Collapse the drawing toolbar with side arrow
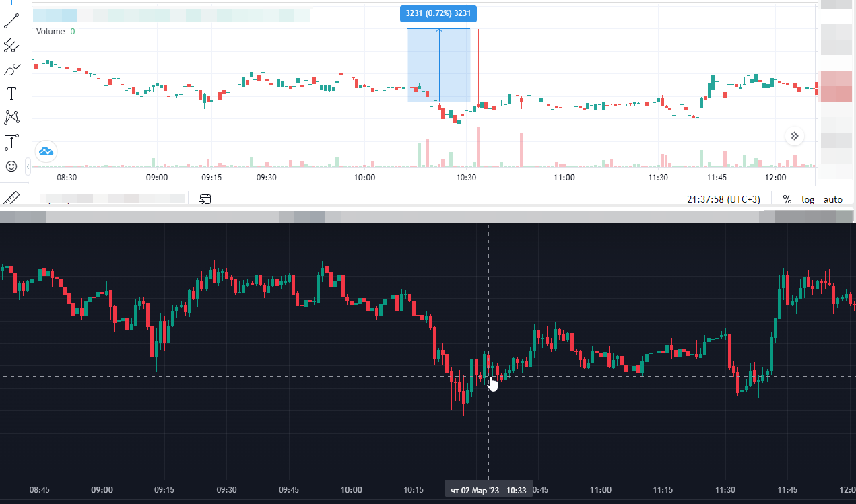The width and height of the screenshot is (856, 504). (x=28, y=166)
